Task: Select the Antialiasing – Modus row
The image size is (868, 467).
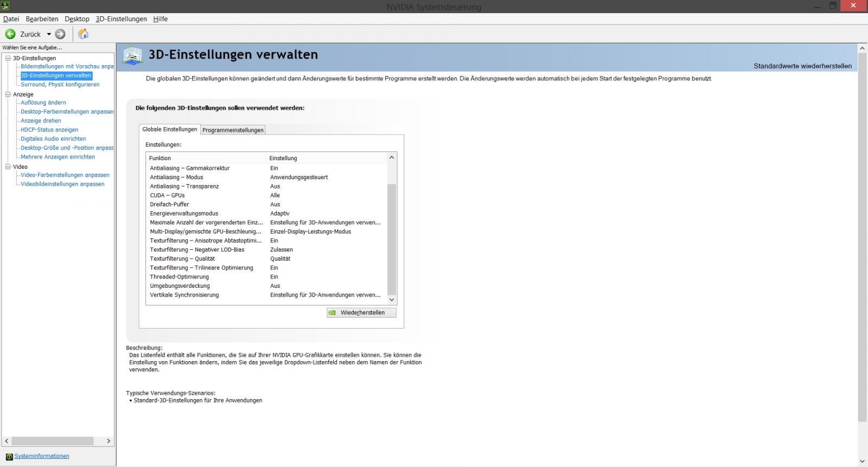Action: [267, 178]
